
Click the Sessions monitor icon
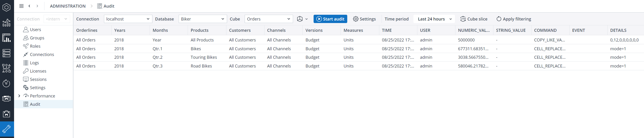click(26, 79)
